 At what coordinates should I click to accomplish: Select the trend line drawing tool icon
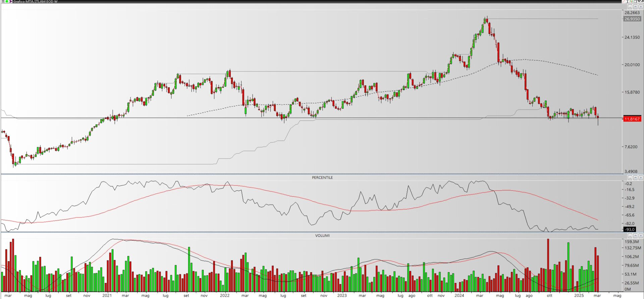click(624, 1)
